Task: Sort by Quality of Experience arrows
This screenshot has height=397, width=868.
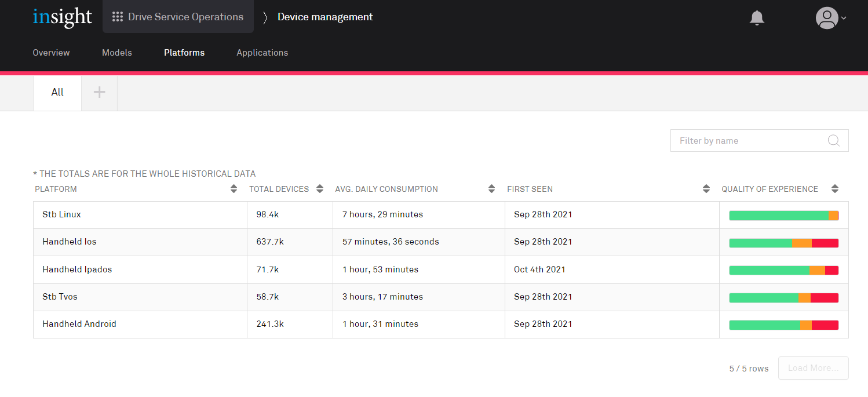Action: (x=834, y=189)
